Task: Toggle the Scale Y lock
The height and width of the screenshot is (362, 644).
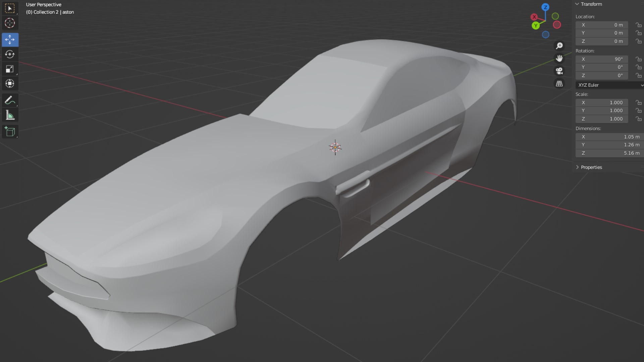Action: tap(638, 111)
